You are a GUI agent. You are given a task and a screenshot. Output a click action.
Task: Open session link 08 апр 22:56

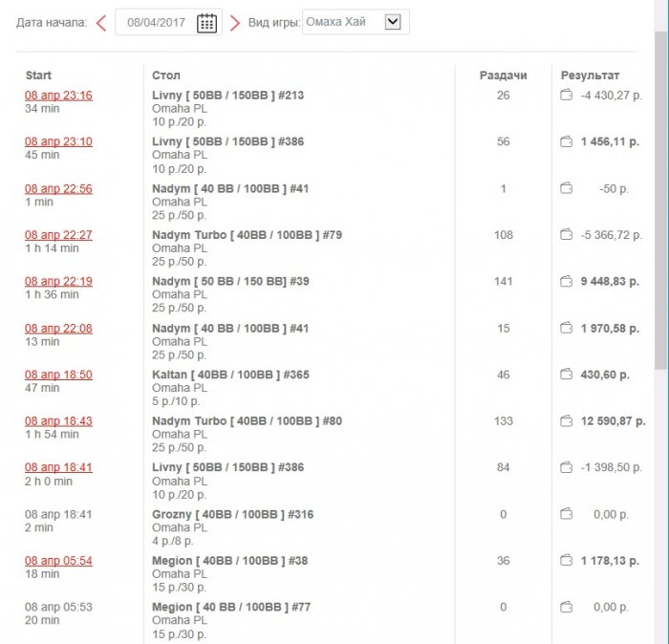58,189
